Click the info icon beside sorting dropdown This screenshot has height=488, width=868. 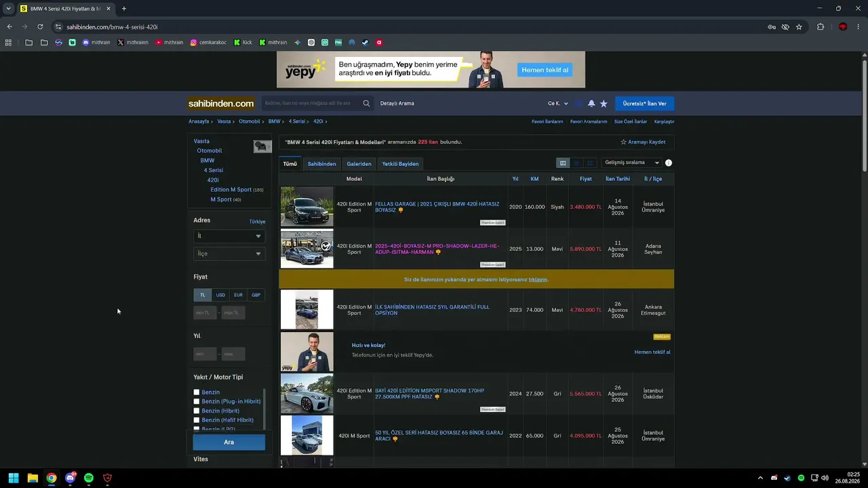669,163
